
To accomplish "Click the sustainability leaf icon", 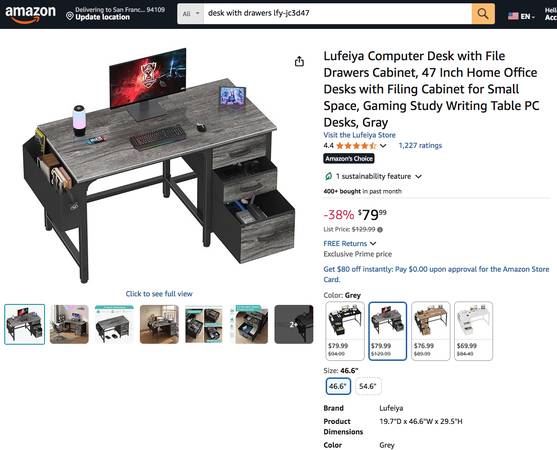I will 329,176.
